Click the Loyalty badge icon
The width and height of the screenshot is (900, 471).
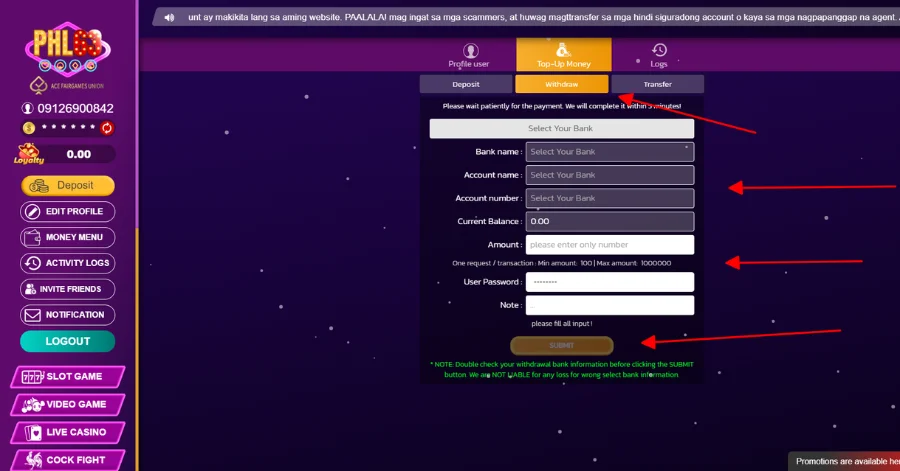pos(29,154)
